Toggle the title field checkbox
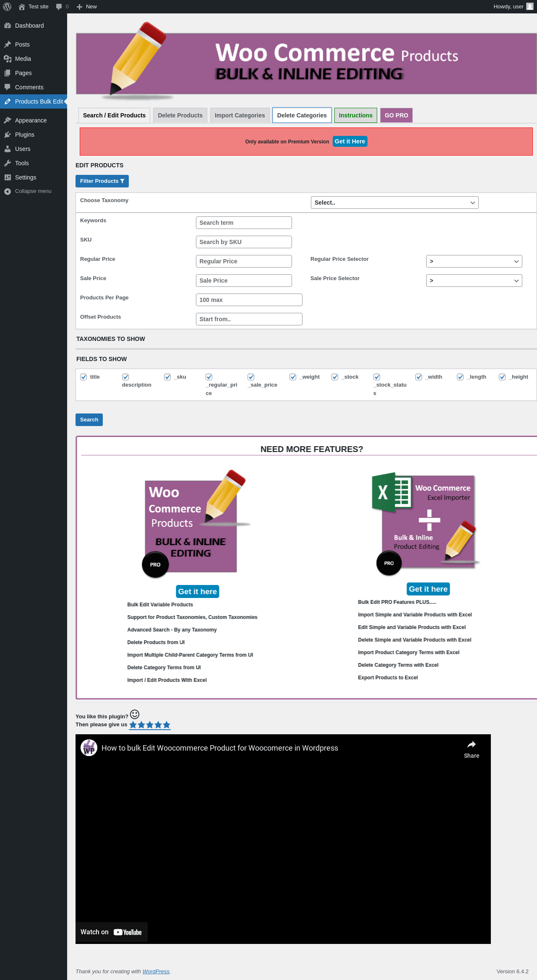 click(x=83, y=377)
